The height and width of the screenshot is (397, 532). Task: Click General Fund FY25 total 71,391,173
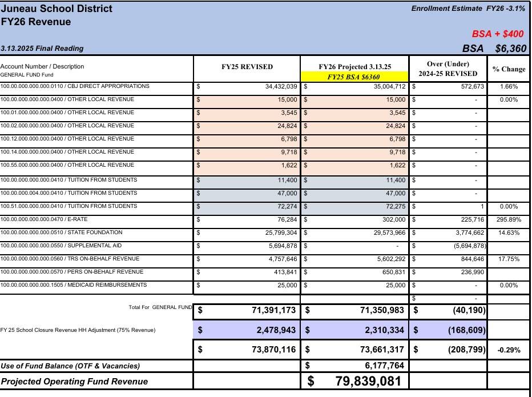pyautogui.click(x=273, y=311)
